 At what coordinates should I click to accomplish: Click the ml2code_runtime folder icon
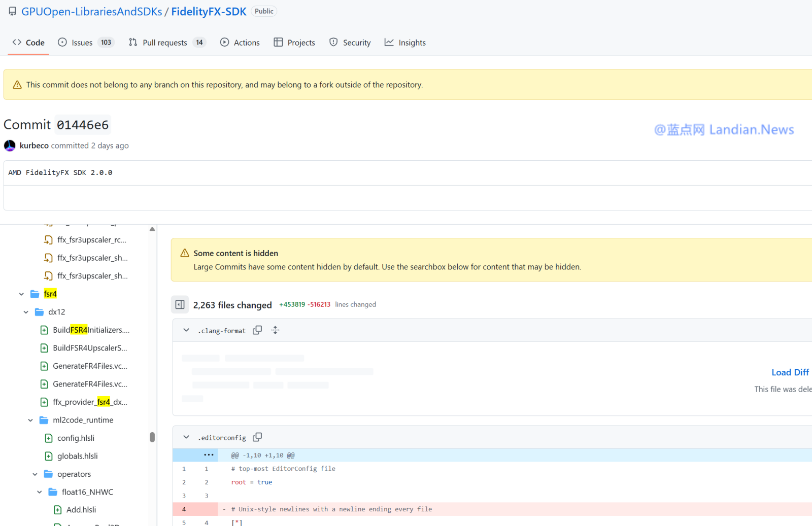click(44, 420)
